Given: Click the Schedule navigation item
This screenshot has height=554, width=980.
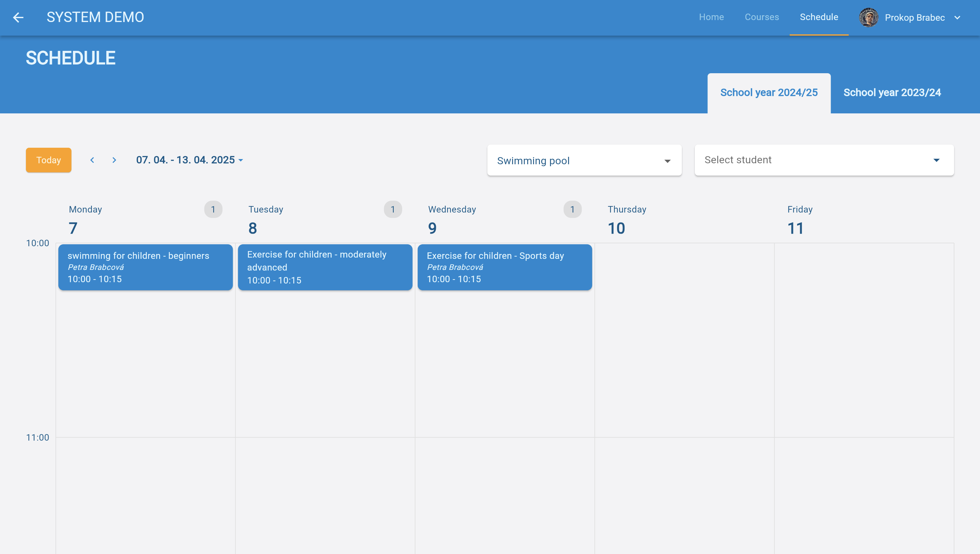Looking at the screenshot, I should (x=819, y=17).
